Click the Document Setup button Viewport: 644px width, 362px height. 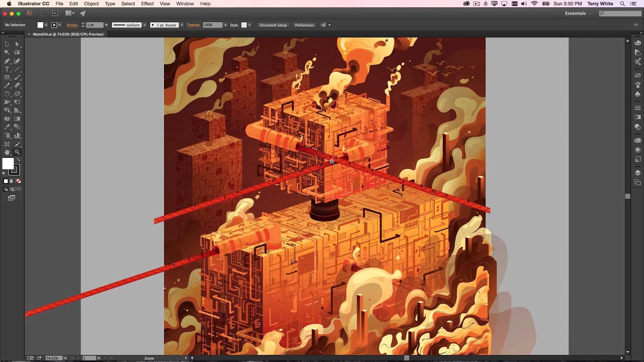pyautogui.click(x=273, y=25)
